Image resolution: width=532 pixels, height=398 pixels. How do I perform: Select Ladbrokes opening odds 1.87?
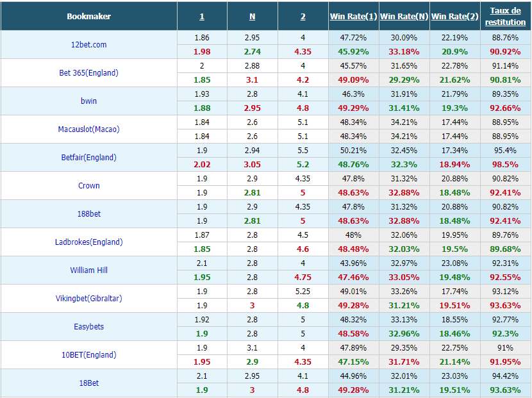(202, 235)
